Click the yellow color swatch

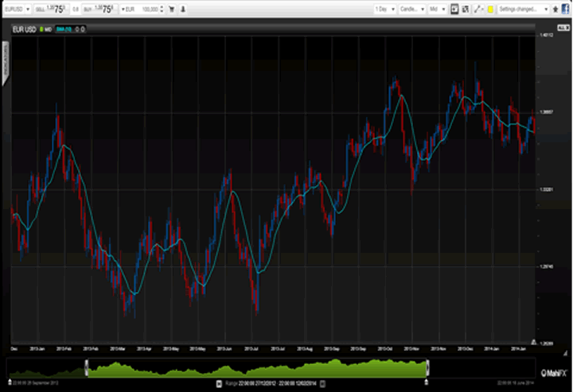pos(490,9)
